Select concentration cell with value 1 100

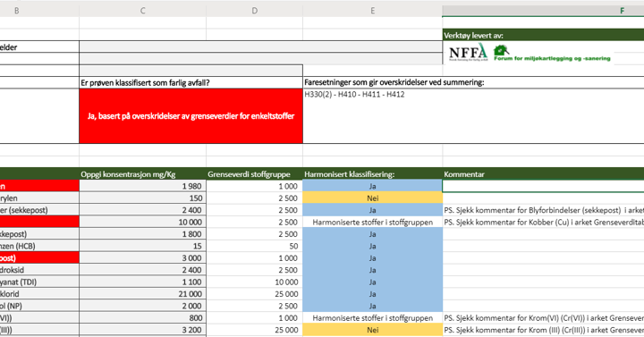142,282
